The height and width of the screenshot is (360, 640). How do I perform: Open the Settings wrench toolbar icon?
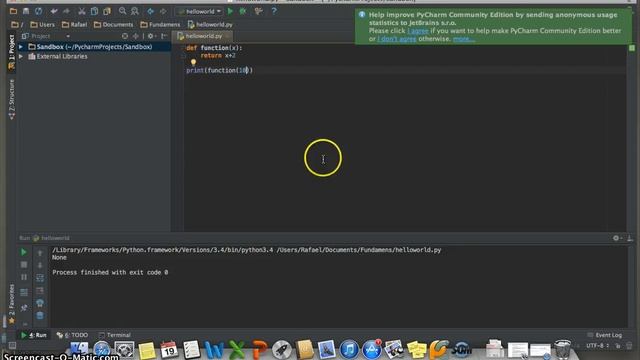[x=258, y=11]
